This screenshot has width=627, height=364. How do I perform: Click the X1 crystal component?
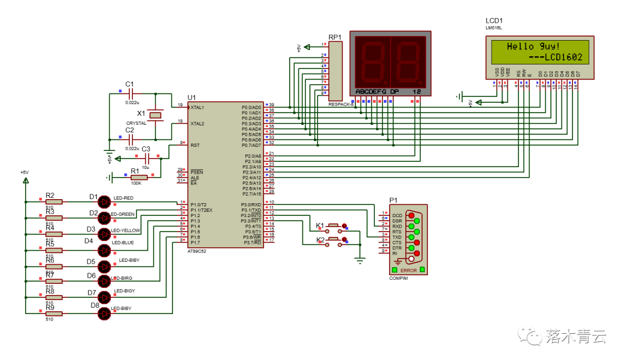[155, 116]
